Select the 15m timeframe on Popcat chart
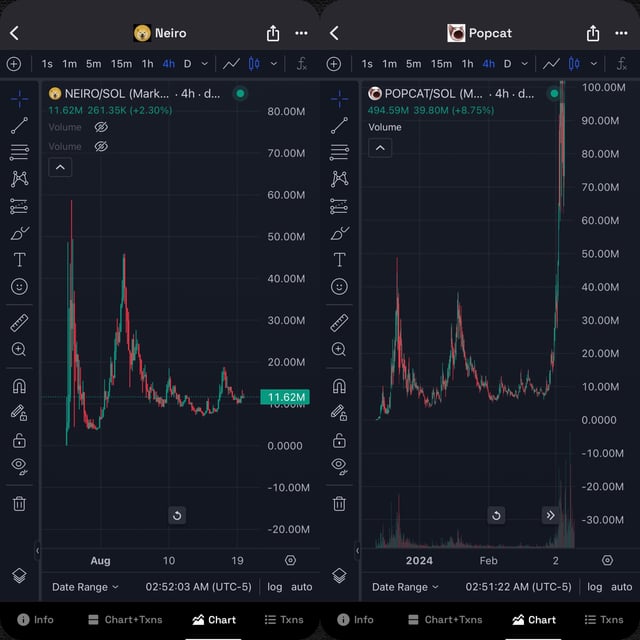The height and width of the screenshot is (640, 640). 441,64
